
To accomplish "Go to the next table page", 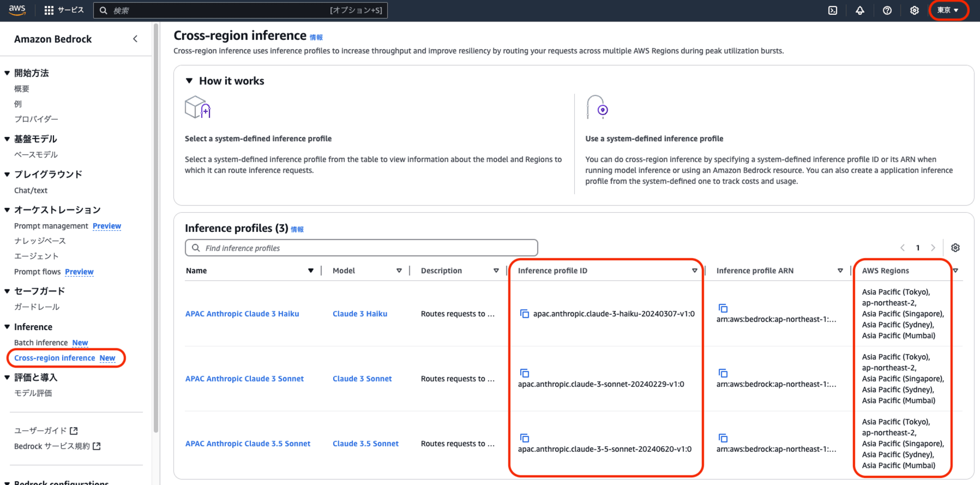I will (933, 248).
